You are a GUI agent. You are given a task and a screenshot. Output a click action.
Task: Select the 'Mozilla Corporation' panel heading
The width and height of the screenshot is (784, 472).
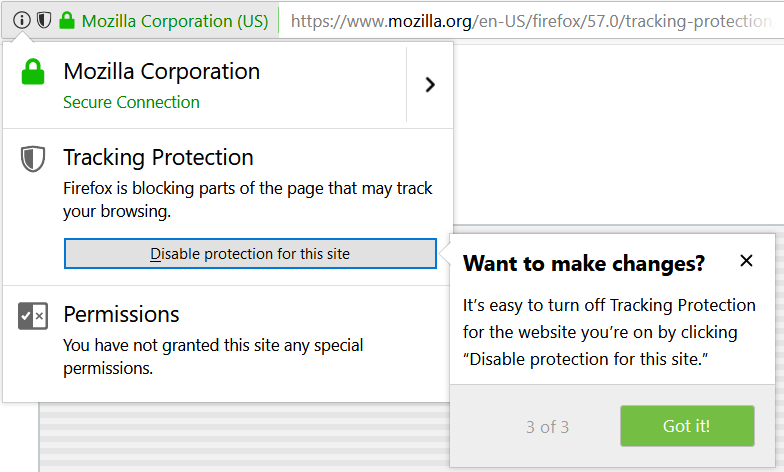[x=161, y=71]
